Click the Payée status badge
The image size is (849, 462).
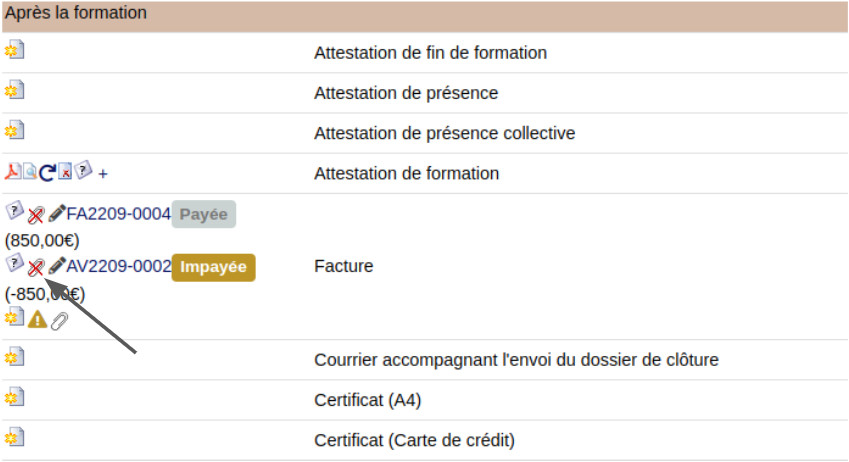(x=204, y=214)
